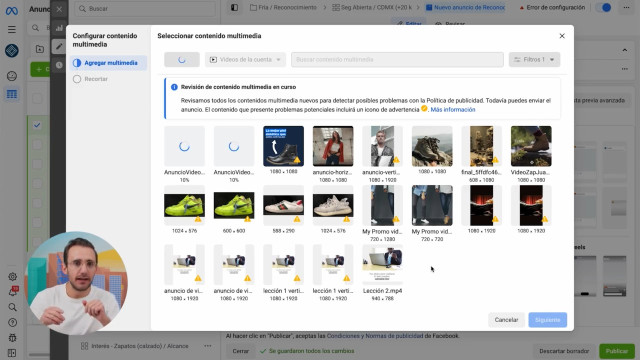
Task: Select the My Promo vid 720 x 720 thumbnail
Action: point(432,205)
